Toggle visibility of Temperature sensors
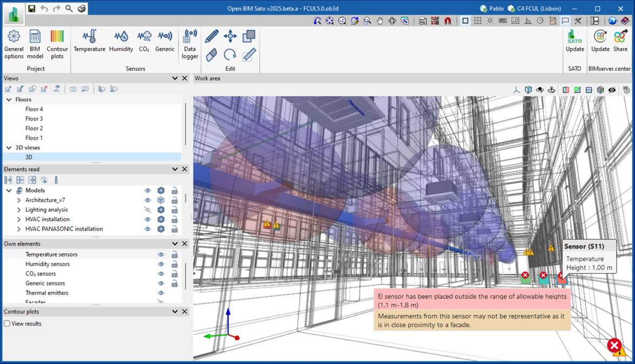This screenshot has height=364, width=635. point(161,254)
